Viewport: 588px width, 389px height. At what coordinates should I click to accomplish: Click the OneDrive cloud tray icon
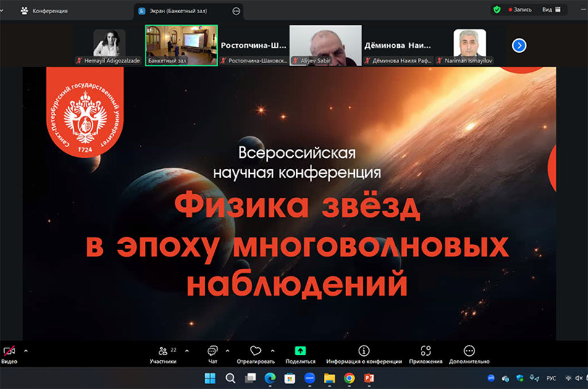(x=505, y=378)
